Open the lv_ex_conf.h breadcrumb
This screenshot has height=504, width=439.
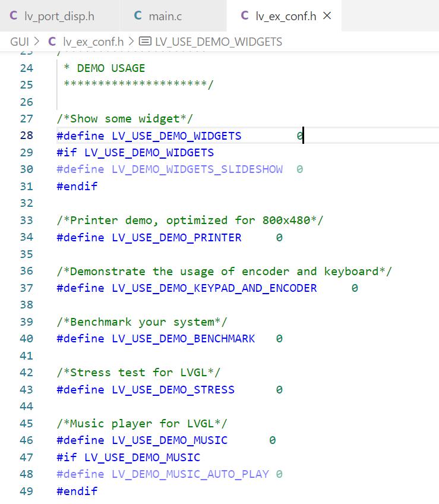click(x=93, y=42)
